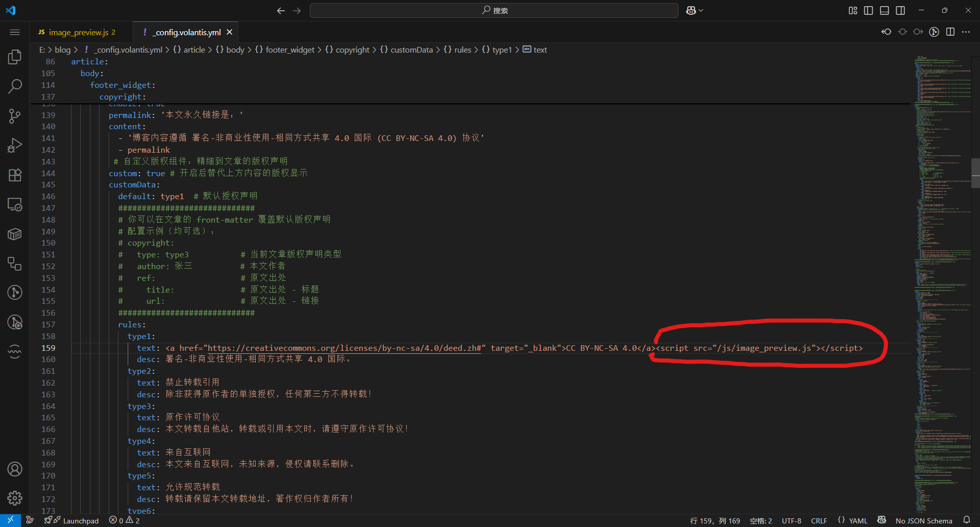Toggle the secondary side bar

click(x=900, y=10)
